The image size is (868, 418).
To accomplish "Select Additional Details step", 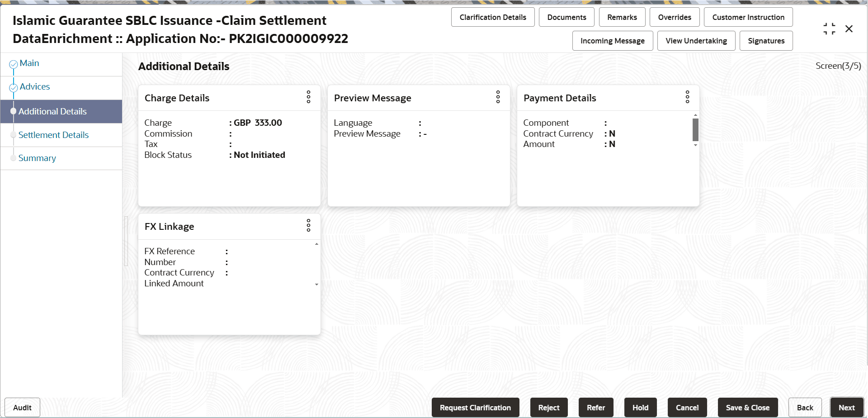I will (x=61, y=111).
